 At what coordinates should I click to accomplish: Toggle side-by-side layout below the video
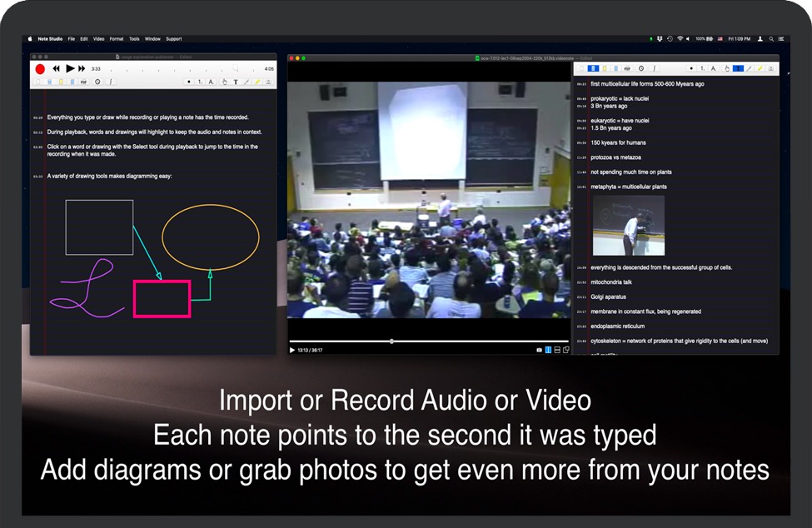point(549,350)
